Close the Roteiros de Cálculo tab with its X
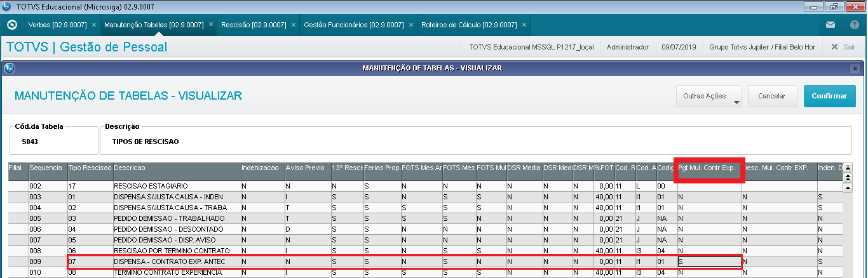This screenshot has height=278, width=868. click(524, 25)
